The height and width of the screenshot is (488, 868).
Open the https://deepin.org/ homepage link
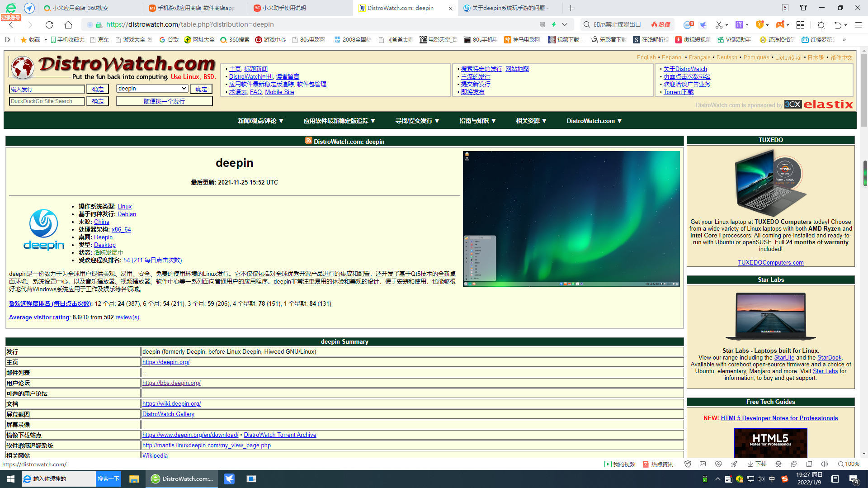[165, 362]
